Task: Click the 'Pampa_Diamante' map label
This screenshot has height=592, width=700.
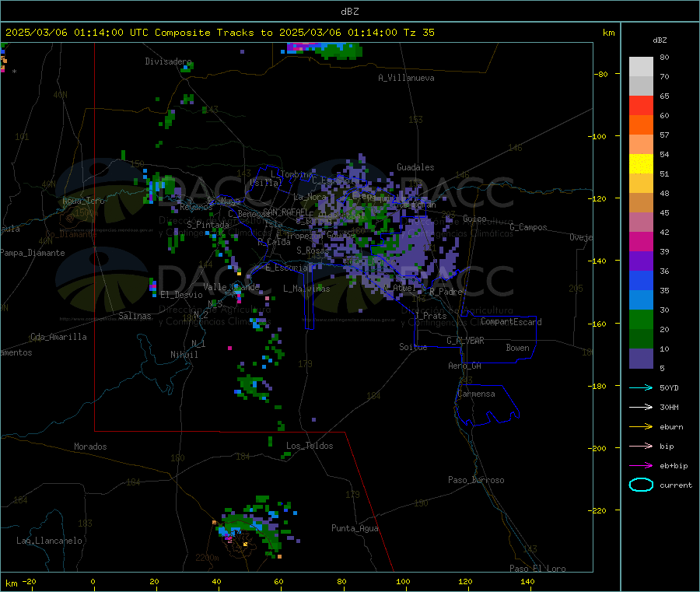Action: [33, 253]
